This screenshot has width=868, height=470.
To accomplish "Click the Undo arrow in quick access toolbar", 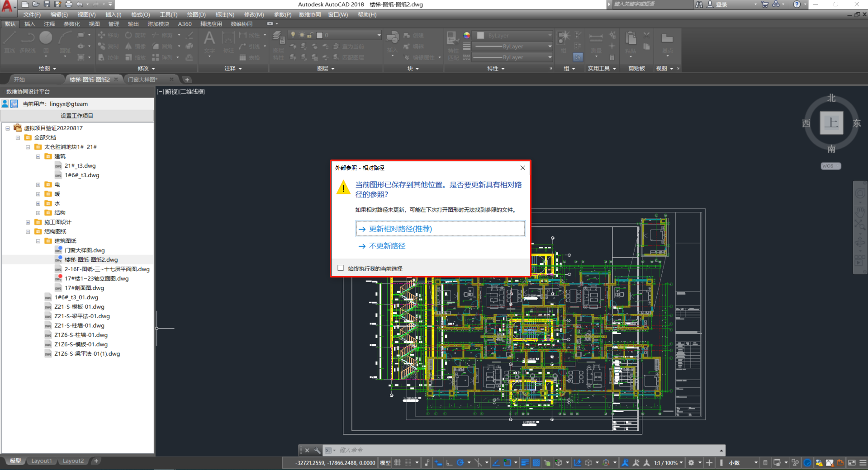I will 80,4.
